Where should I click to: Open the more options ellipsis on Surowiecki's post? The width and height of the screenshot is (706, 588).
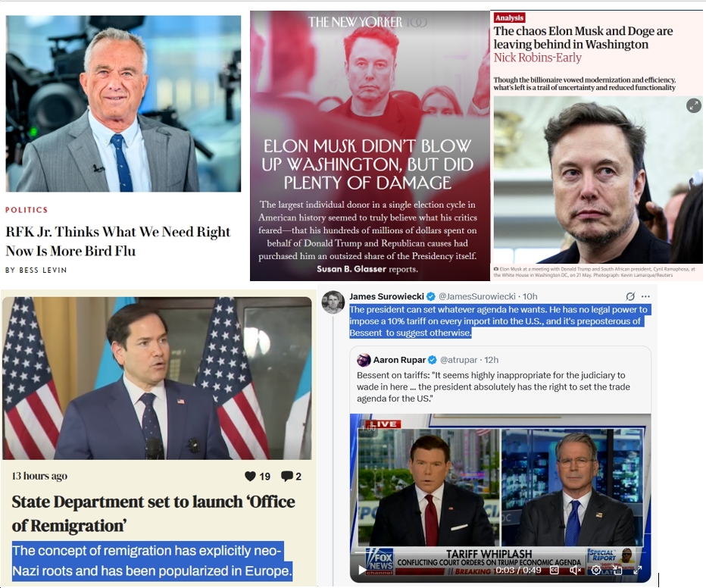645,296
